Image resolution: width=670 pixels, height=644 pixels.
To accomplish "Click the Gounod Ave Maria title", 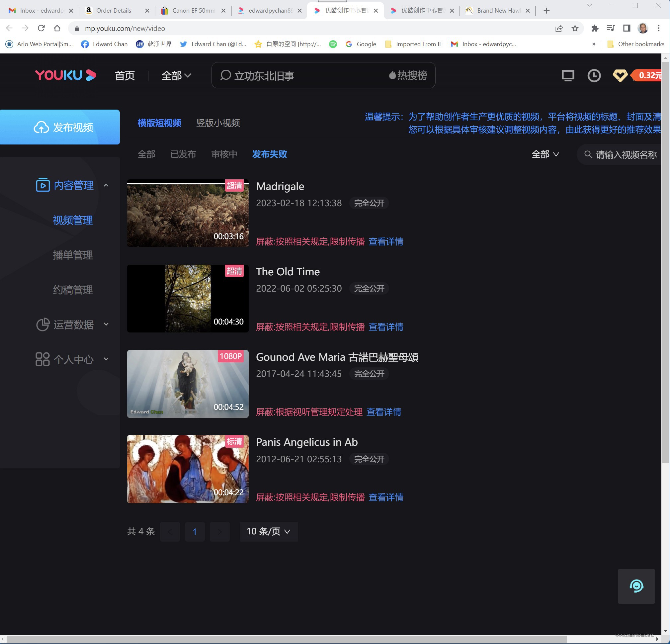I will coord(337,357).
